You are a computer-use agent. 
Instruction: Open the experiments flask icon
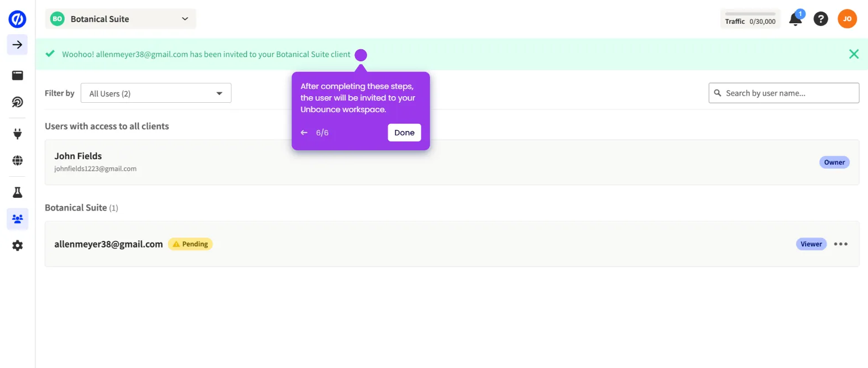click(x=17, y=192)
